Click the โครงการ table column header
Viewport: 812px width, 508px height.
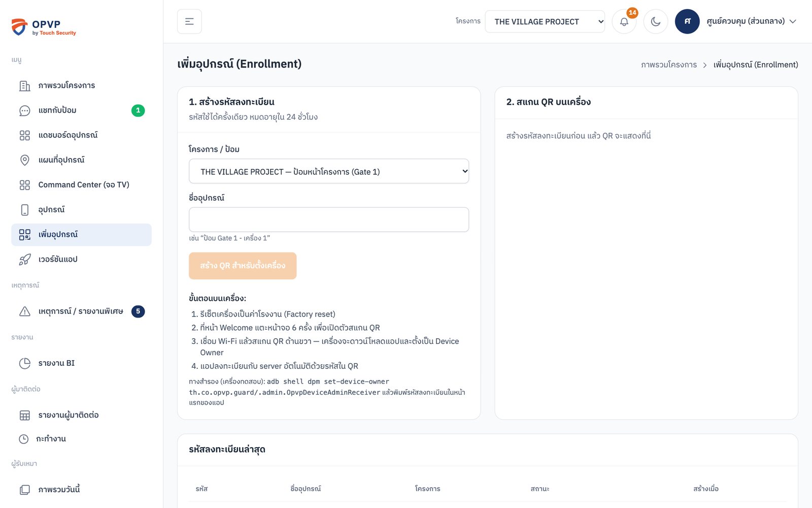(x=427, y=489)
